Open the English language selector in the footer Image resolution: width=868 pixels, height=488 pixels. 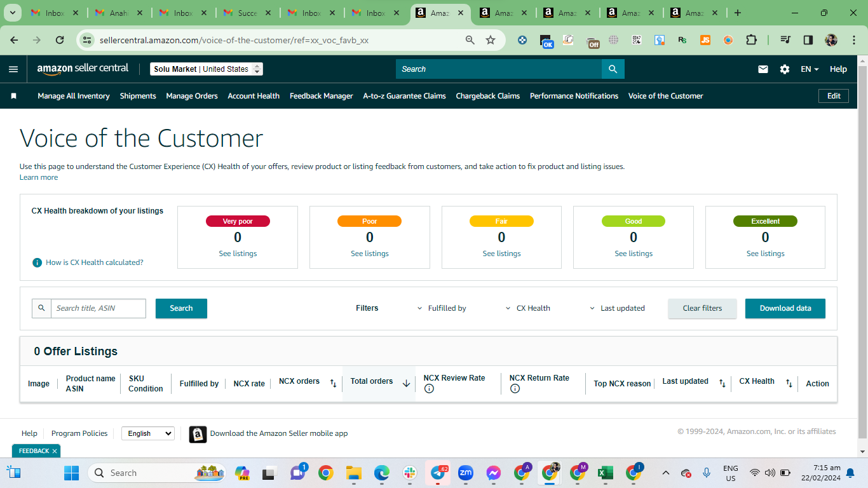pos(147,433)
